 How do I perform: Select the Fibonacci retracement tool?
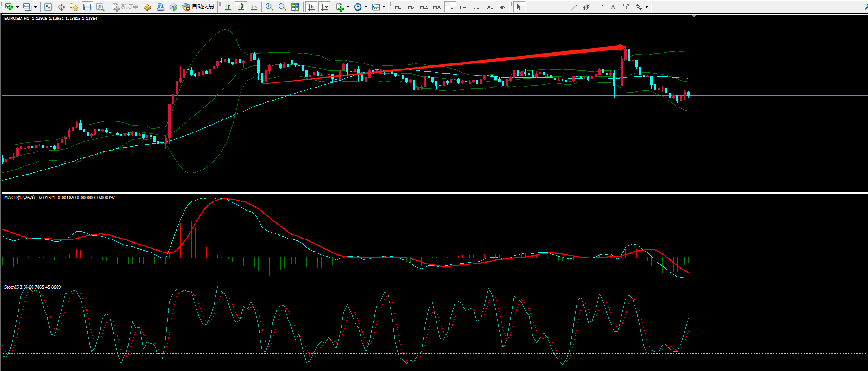(600, 7)
